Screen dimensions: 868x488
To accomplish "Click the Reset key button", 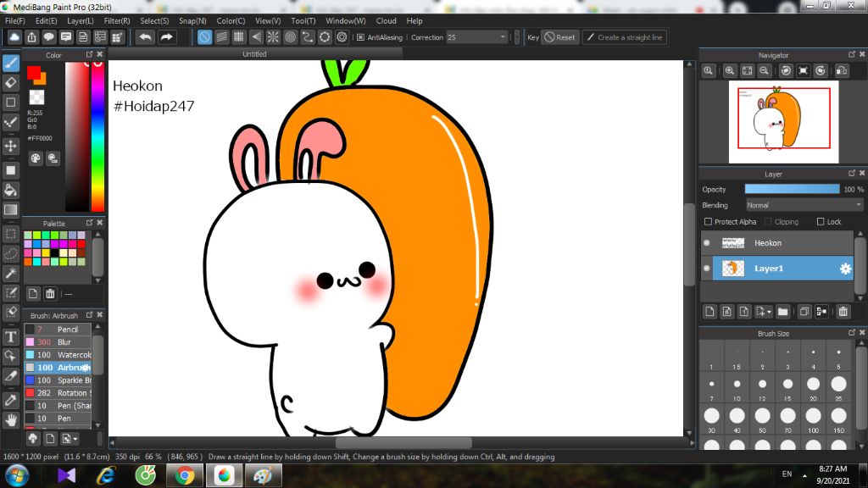I will pos(559,37).
